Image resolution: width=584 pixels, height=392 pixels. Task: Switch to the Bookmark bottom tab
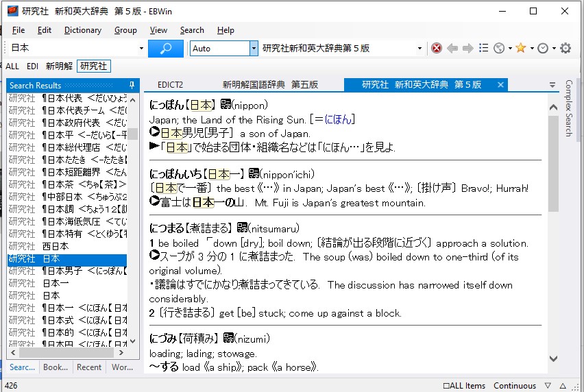pos(56,367)
